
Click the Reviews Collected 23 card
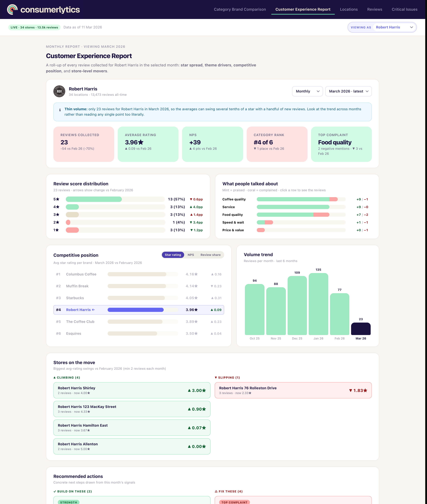(x=84, y=144)
